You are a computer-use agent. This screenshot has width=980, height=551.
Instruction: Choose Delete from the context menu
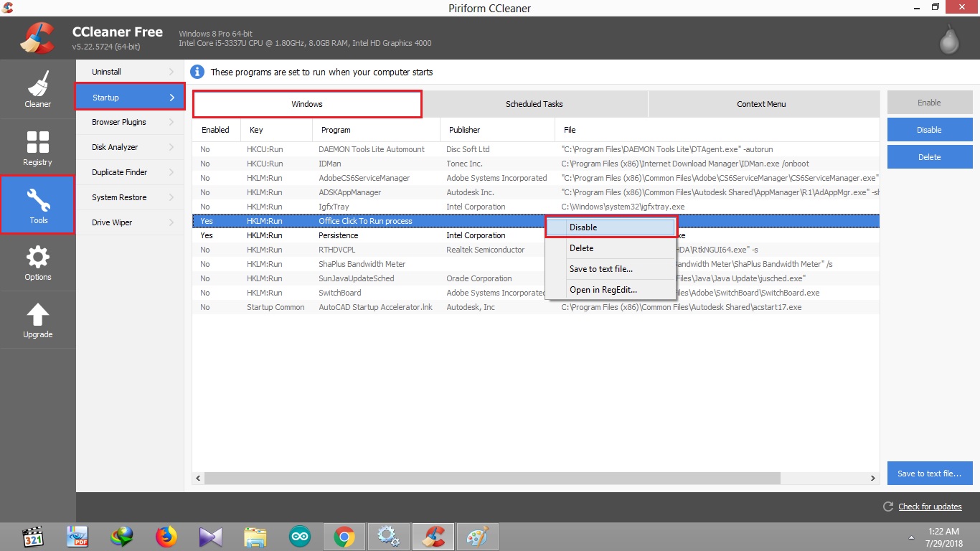[x=611, y=248]
